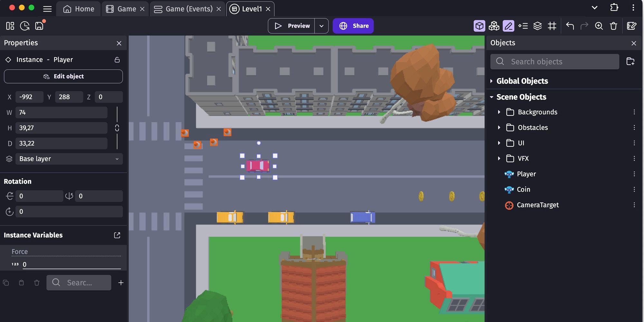Select the CameraTarget object
The height and width of the screenshot is (322, 644).
pyautogui.click(x=537, y=205)
